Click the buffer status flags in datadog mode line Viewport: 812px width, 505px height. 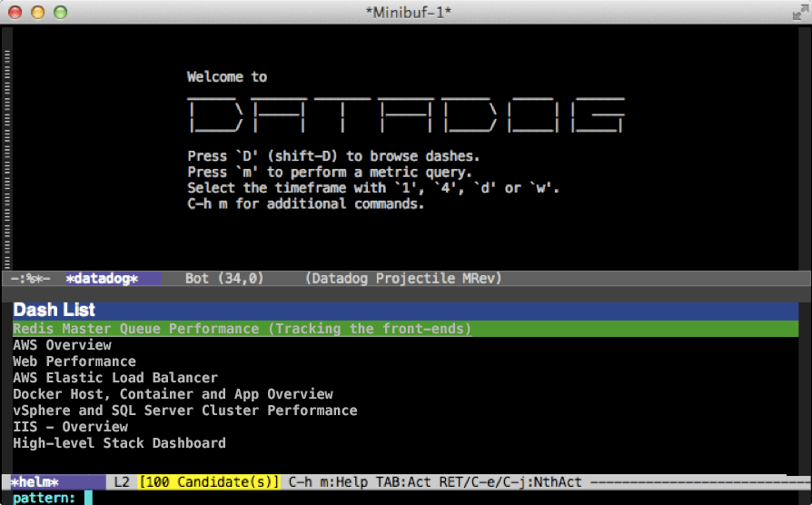pos(30,279)
